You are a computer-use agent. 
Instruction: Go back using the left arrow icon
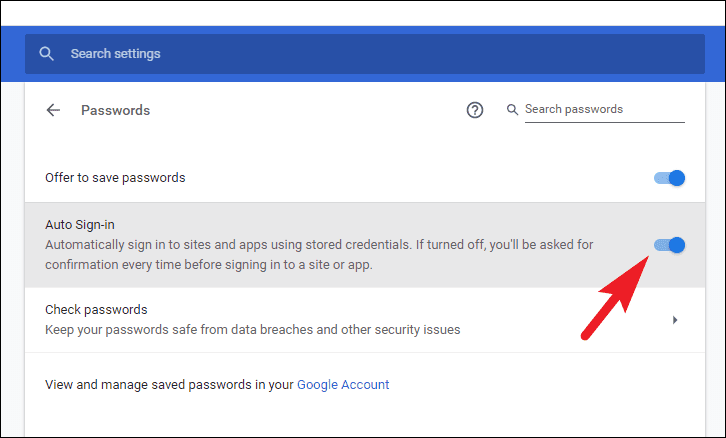(54, 110)
